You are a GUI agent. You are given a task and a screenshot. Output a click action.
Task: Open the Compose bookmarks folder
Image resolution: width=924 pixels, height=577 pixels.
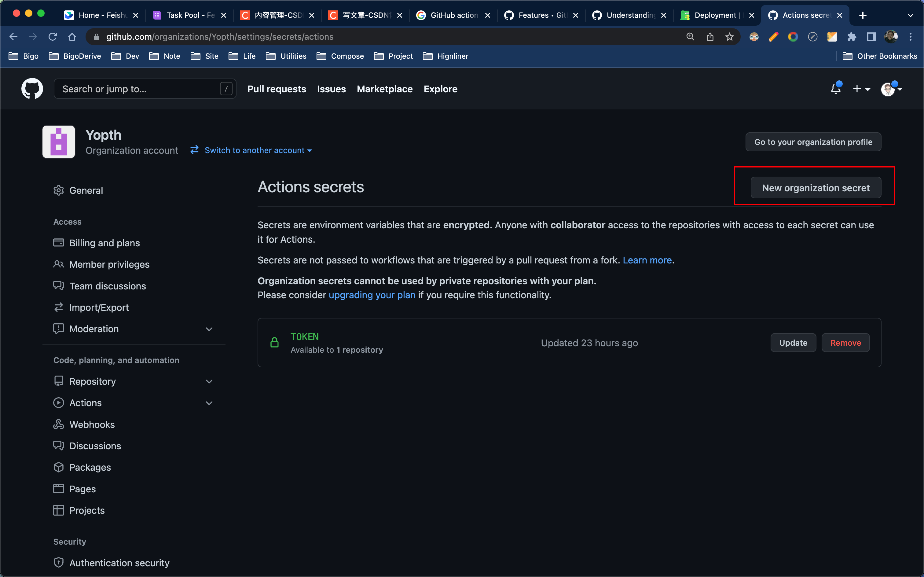(x=340, y=56)
